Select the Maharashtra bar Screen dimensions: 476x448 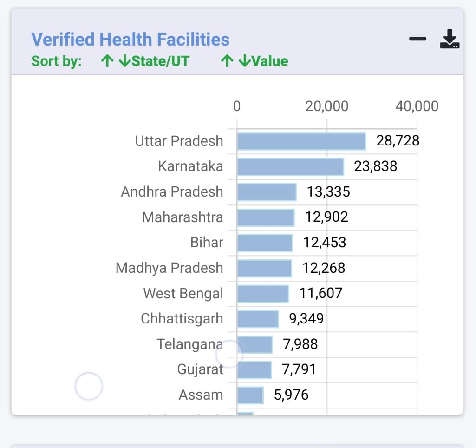pyautogui.click(x=266, y=217)
